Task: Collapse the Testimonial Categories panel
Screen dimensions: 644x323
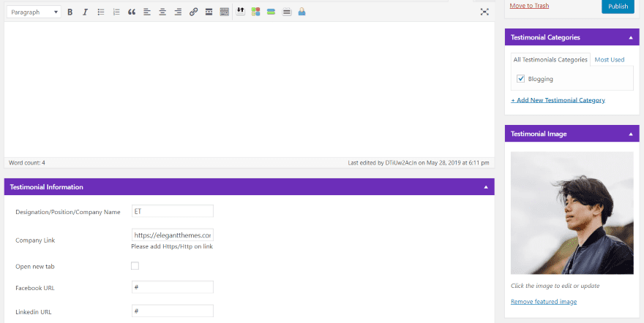Action: click(x=631, y=38)
